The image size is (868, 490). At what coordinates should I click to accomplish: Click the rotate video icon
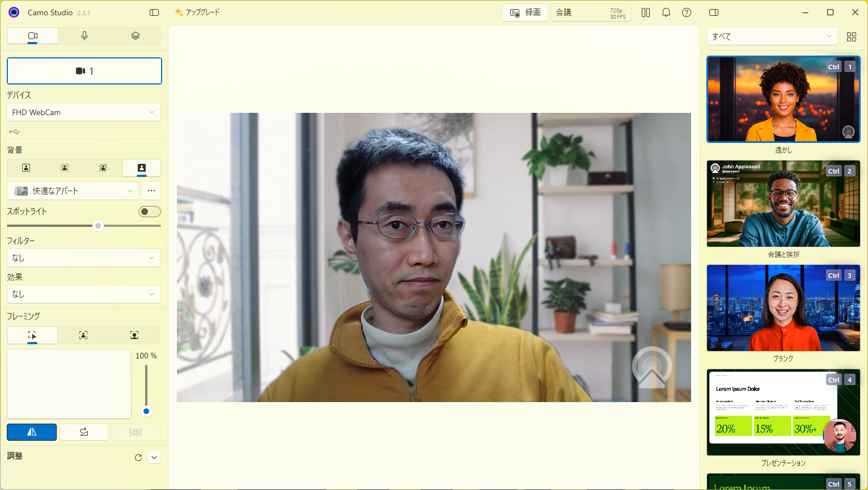(x=83, y=432)
